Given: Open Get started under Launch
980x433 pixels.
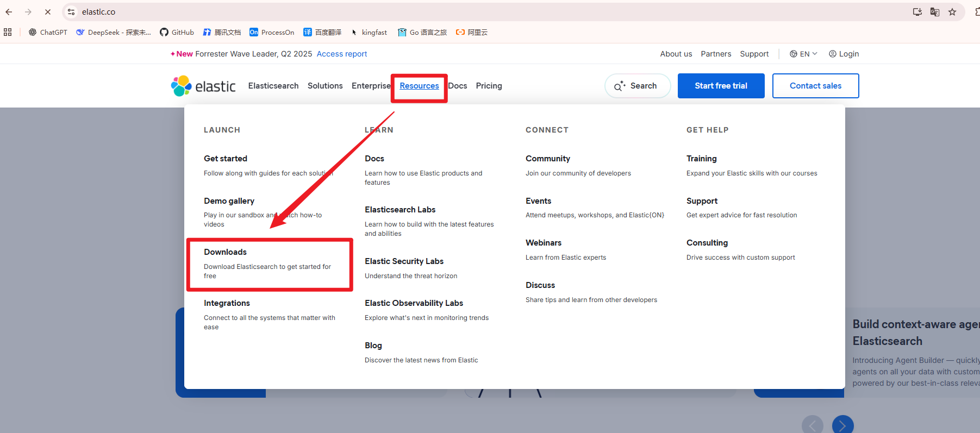Looking at the screenshot, I should 226,159.
